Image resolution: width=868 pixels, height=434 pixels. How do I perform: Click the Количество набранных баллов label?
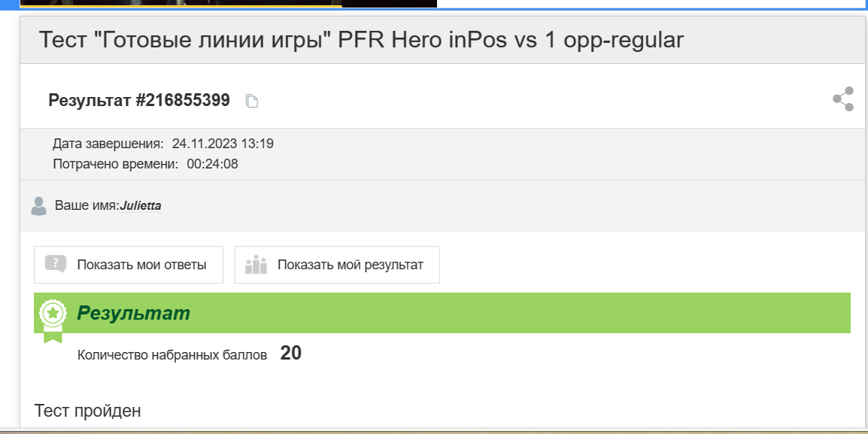pyautogui.click(x=172, y=355)
